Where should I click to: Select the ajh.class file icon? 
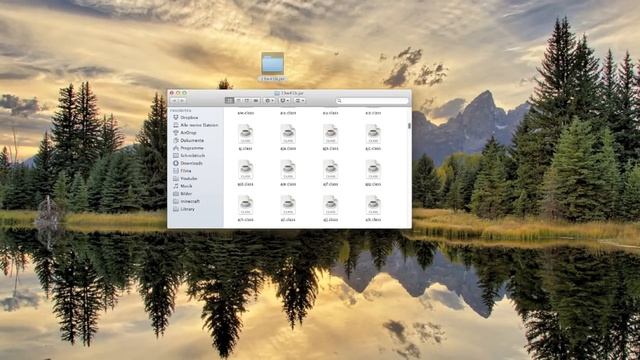tap(245, 205)
